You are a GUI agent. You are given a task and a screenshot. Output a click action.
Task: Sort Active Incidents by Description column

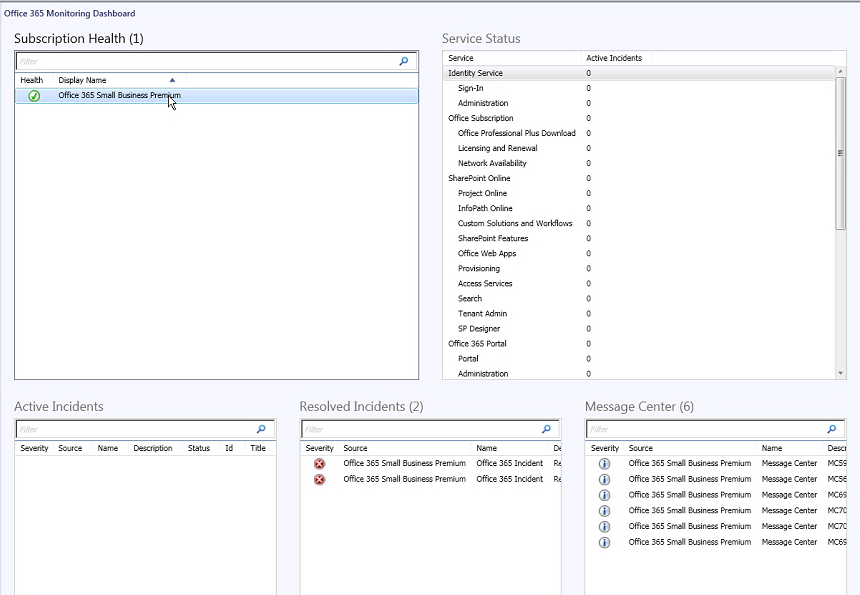pyautogui.click(x=153, y=448)
